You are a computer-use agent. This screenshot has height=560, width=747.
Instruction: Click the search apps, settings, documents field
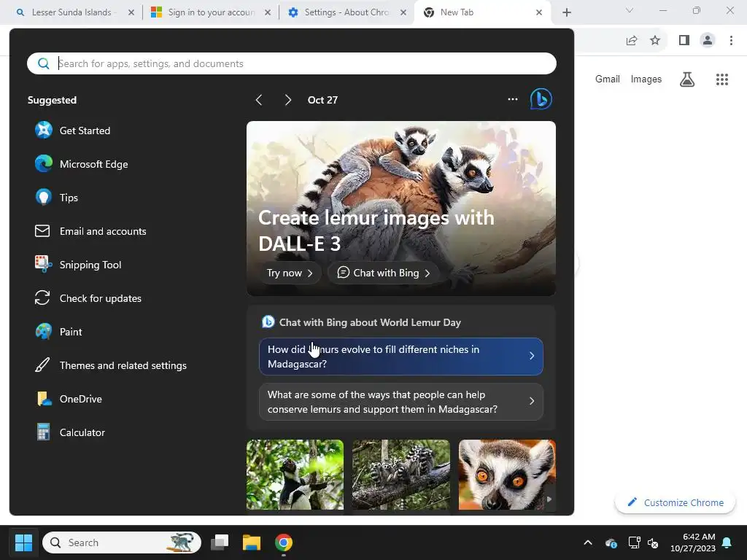292,63
